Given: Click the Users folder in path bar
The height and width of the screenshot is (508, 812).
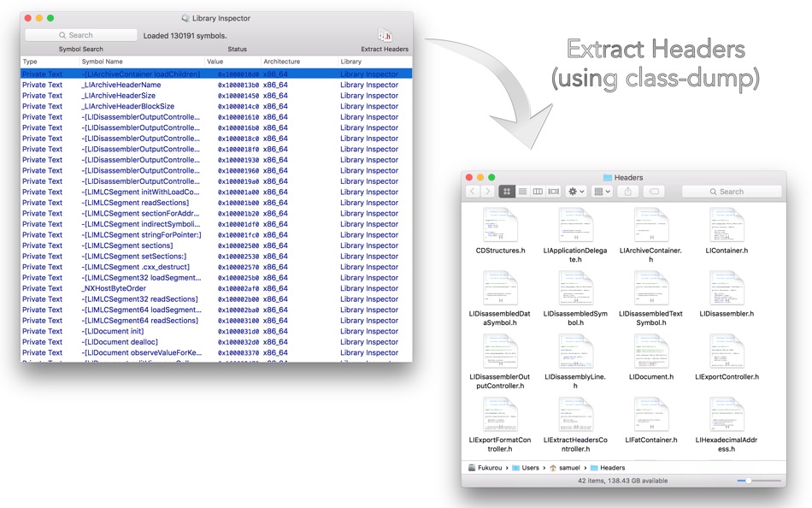Looking at the screenshot, I should click(x=526, y=468).
